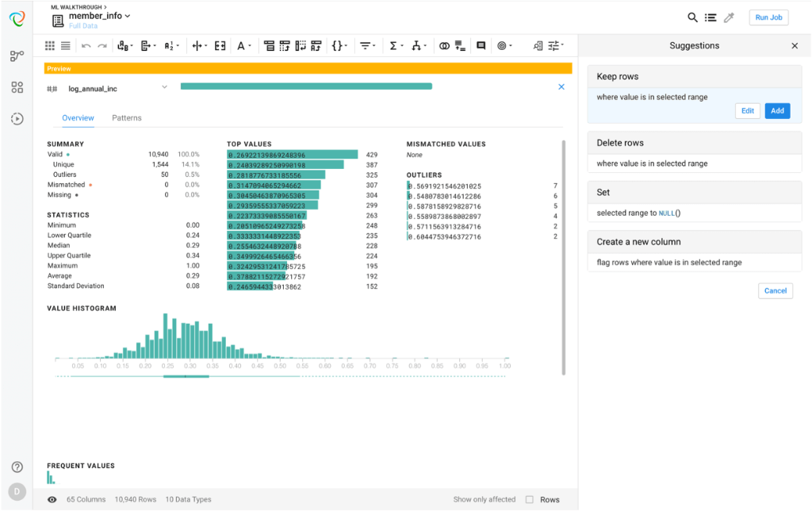
Task: Open the flow view from left sidebar
Action: point(17,56)
